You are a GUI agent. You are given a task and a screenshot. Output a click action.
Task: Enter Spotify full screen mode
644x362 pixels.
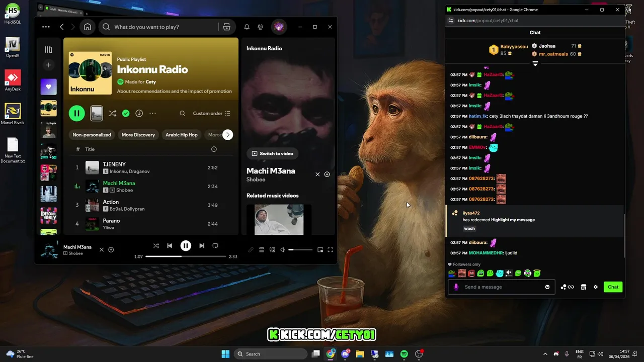tap(331, 250)
